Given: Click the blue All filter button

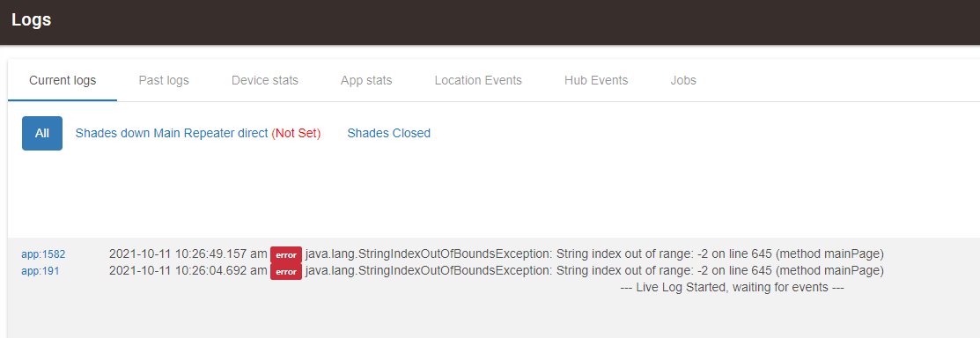Looking at the screenshot, I should 42,133.
